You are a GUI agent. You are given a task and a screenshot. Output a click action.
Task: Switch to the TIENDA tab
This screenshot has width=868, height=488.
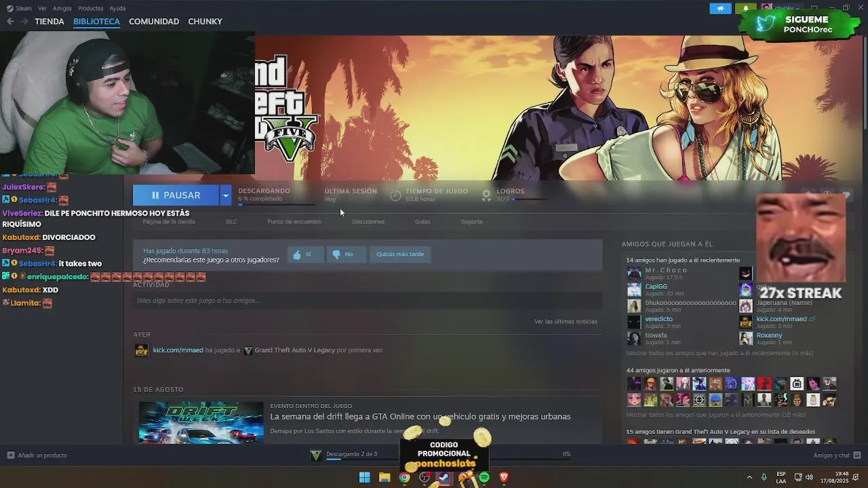(x=50, y=22)
